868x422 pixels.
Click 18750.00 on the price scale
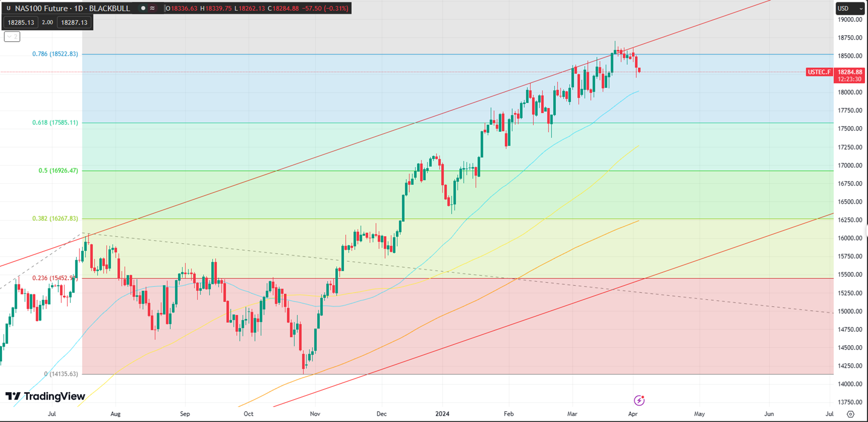click(850, 38)
